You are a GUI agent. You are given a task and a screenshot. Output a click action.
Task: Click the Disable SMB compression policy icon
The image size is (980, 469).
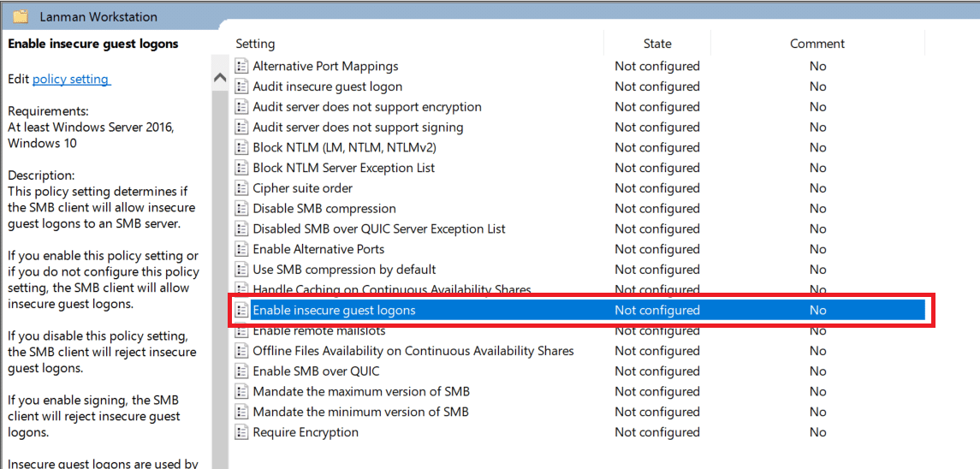coord(241,209)
